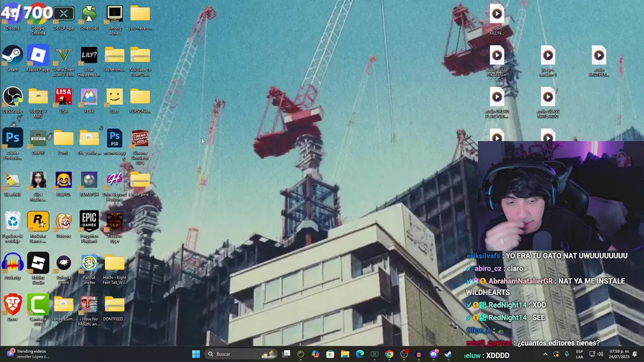This screenshot has width=644, height=362.
Task: Select the momcreepy PSD file
Action: click(115, 142)
